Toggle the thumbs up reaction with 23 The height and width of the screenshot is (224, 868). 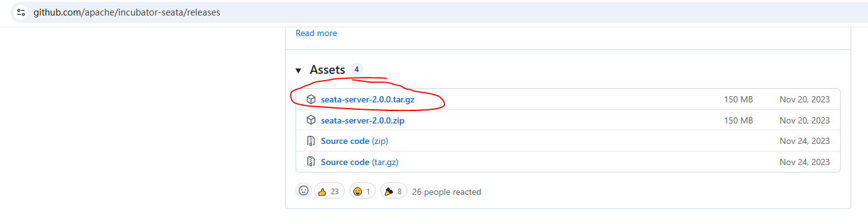click(330, 191)
